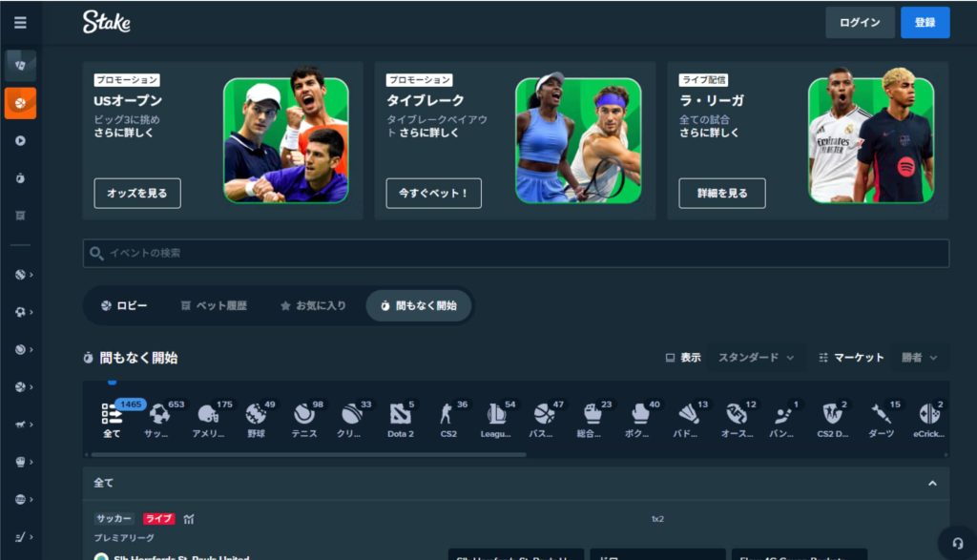Click 詳細を見る on La Liga card
Screen dimensions: 977x560
pos(722,193)
